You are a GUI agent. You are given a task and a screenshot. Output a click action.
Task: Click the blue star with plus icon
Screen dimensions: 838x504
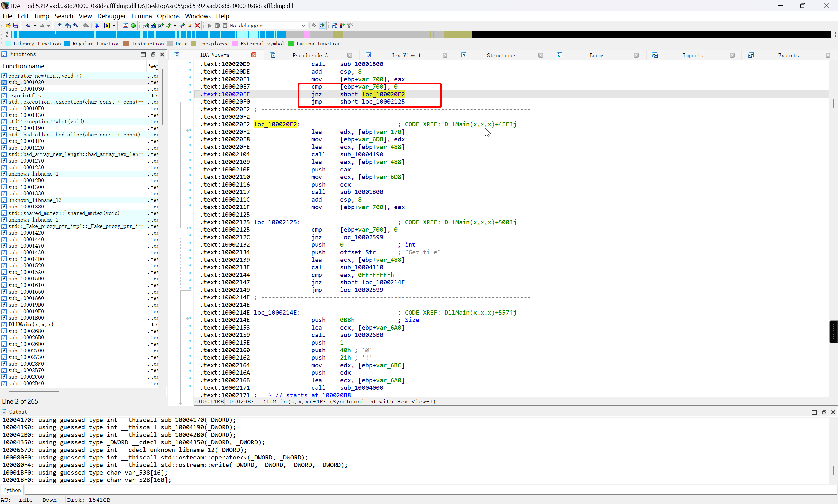pos(182,26)
